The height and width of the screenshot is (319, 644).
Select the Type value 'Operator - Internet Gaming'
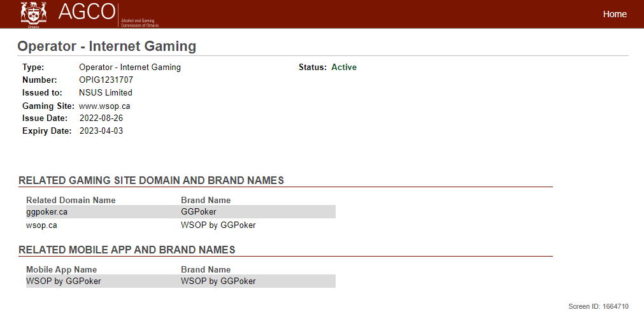point(130,67)
